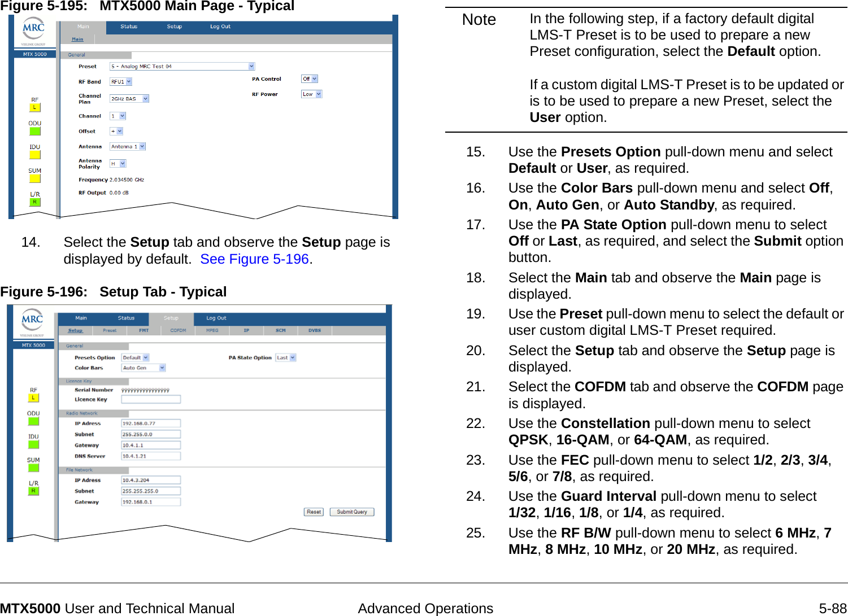The height and width of the screenshot is (616, 848).
Task: Open the PA State Option dropdown showing Last
Action: coord(285,357)
